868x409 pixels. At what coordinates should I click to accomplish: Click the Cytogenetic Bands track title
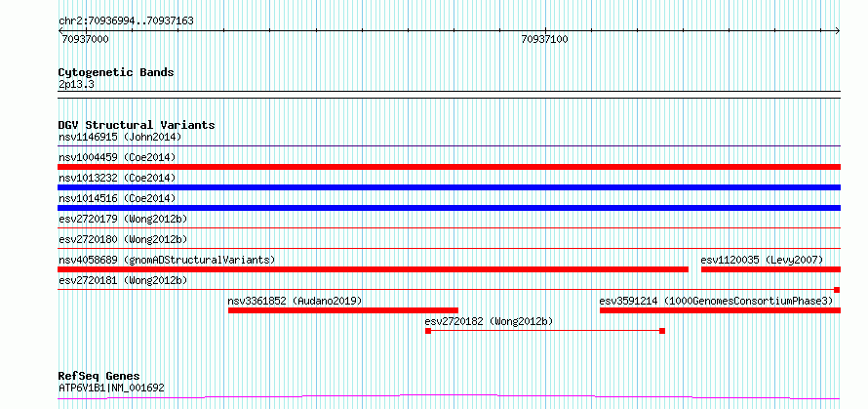click(116, 72)
